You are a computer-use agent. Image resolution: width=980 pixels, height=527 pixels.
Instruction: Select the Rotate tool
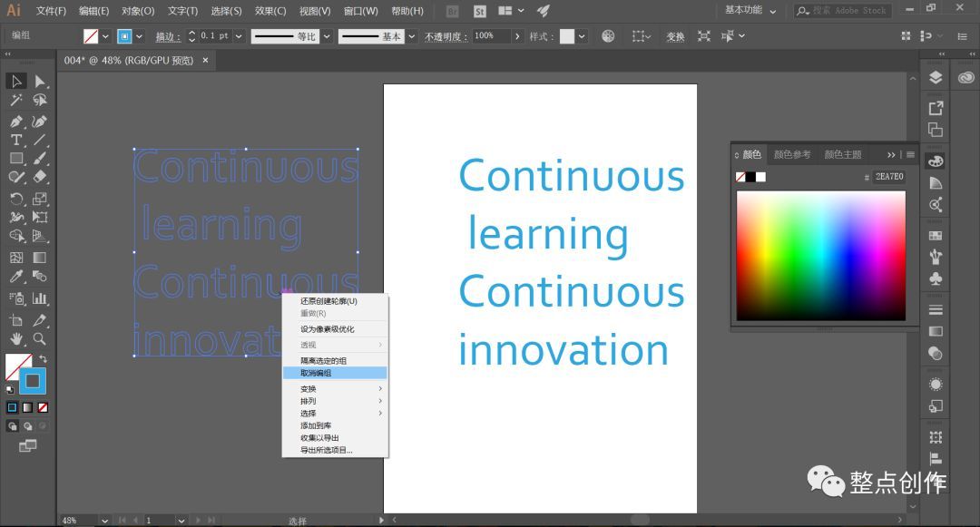pos(16,199)
